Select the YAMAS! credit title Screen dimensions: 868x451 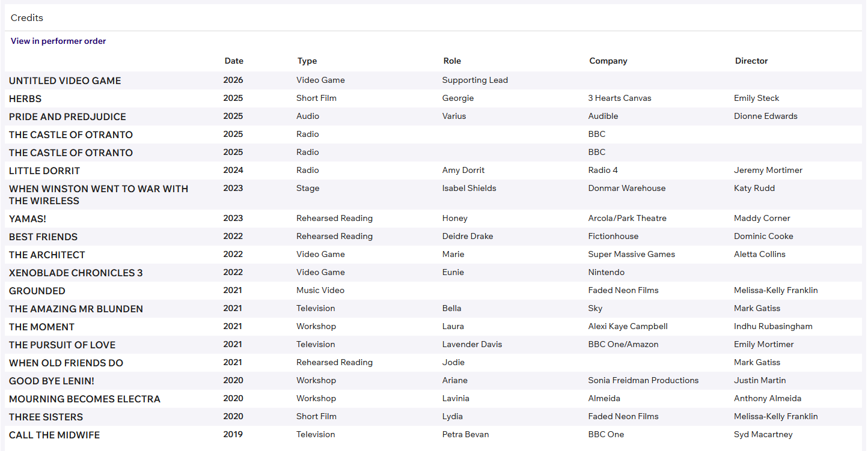pos(28,219)
